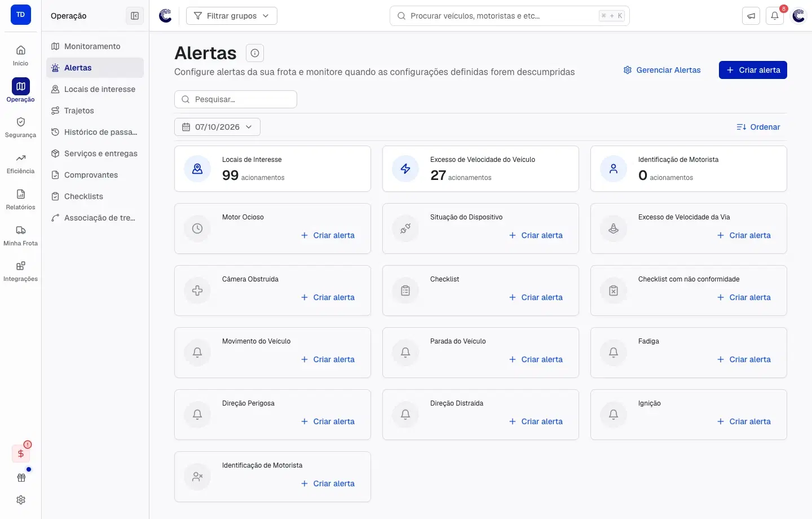Create alert for Ignição

point(744,421)
